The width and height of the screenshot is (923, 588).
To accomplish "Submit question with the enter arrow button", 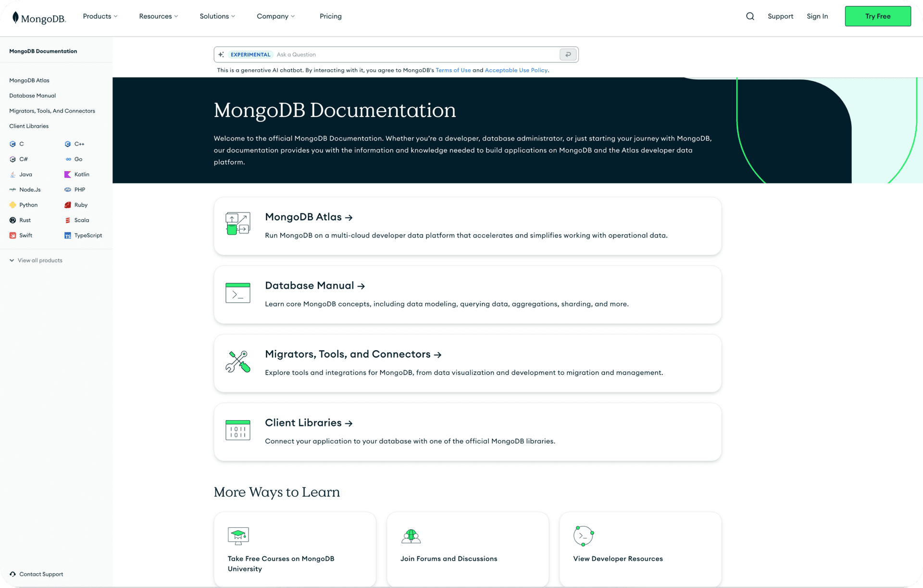I will (568, 55).
